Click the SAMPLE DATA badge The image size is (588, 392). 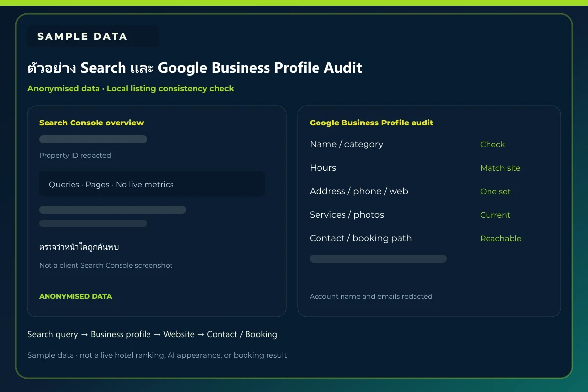click(x=93, y=36)
